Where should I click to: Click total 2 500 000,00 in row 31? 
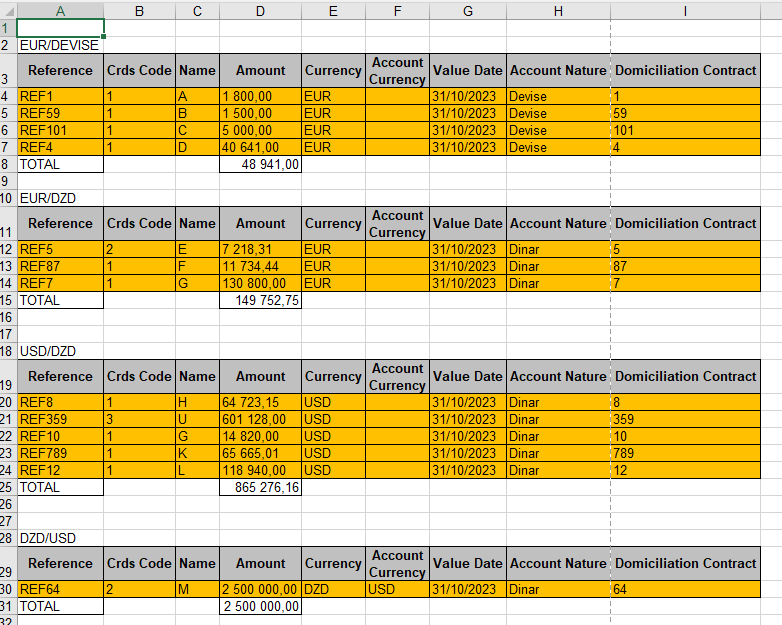(x=260, y=606)
